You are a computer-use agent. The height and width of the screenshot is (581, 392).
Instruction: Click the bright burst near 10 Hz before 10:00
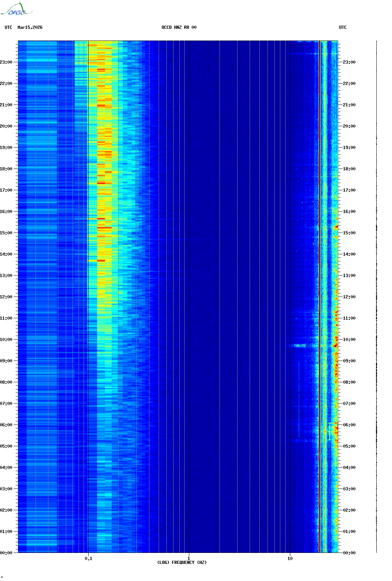[x=298, y=346]
